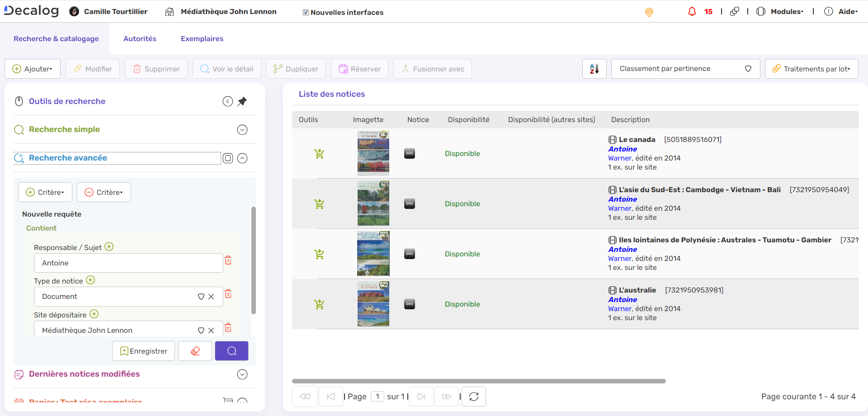Image resolution: width=868 pixels, height=416 pixels.
Task: Click the sort order icon button
Action: pyautogui.click(x=594, y=69)
